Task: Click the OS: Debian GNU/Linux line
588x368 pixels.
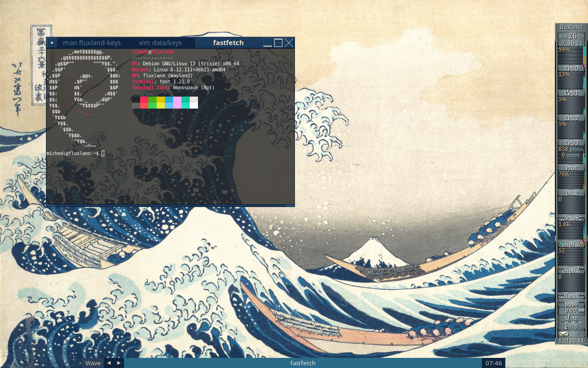Action: (186, 63)
